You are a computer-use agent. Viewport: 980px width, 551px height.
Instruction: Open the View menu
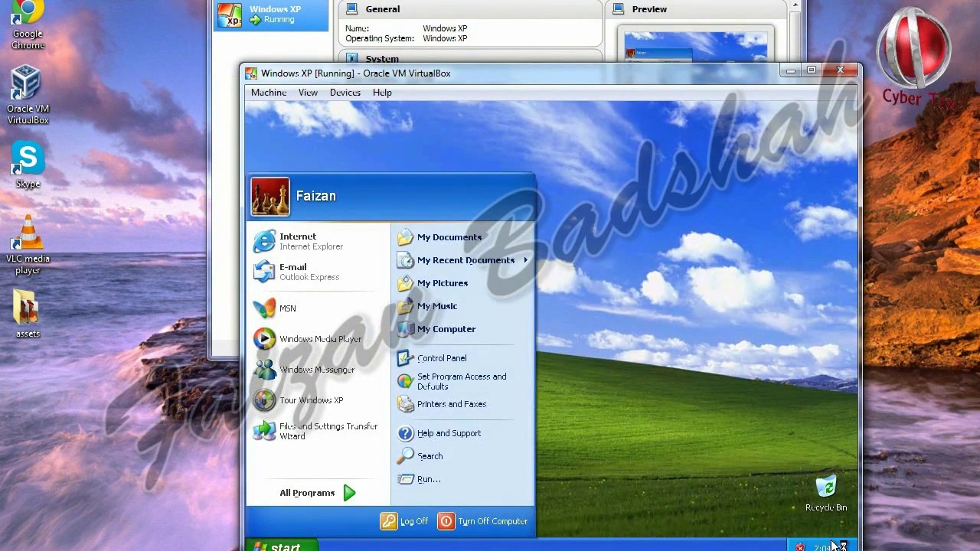tap(308, 93)
